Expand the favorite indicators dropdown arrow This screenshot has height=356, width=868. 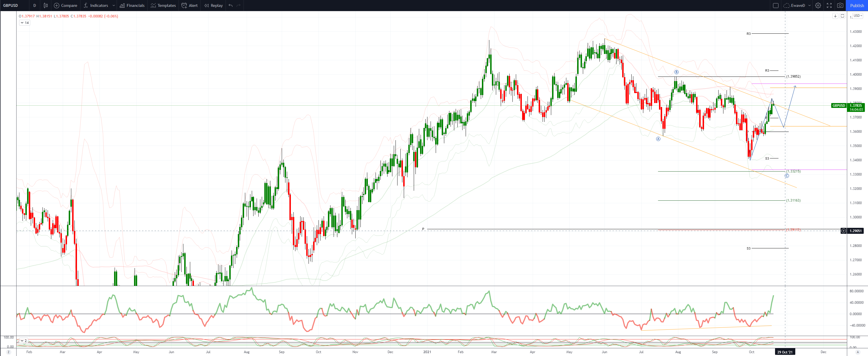[x=113, y=5]
